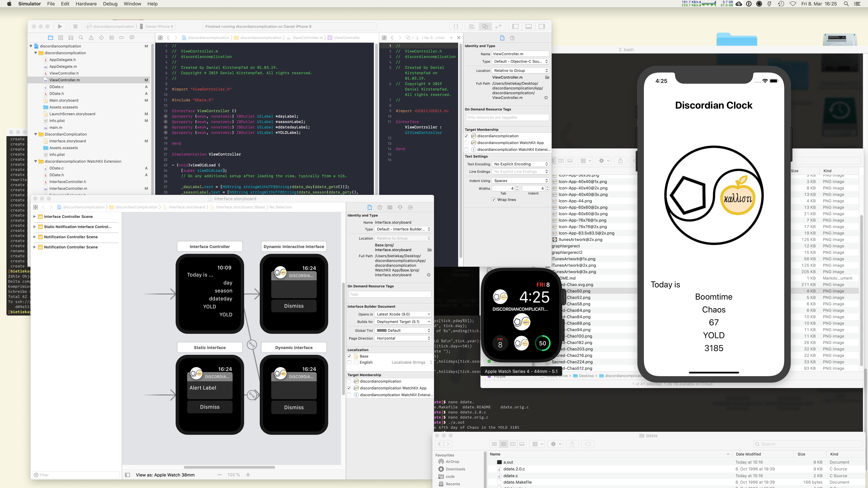Click Downloads in the ddate Finder sidebar
The width and height of the screenshot is (868, 488).
(455, 469)
